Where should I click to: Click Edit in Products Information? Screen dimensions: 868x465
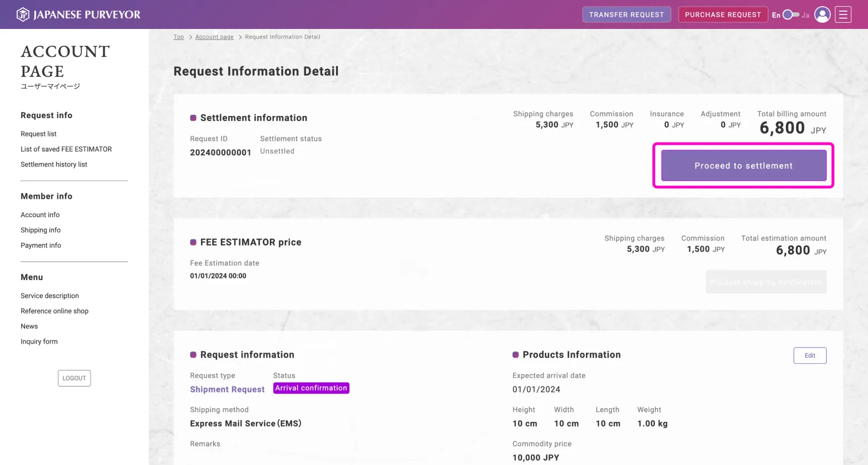click(x=810, y=355)
